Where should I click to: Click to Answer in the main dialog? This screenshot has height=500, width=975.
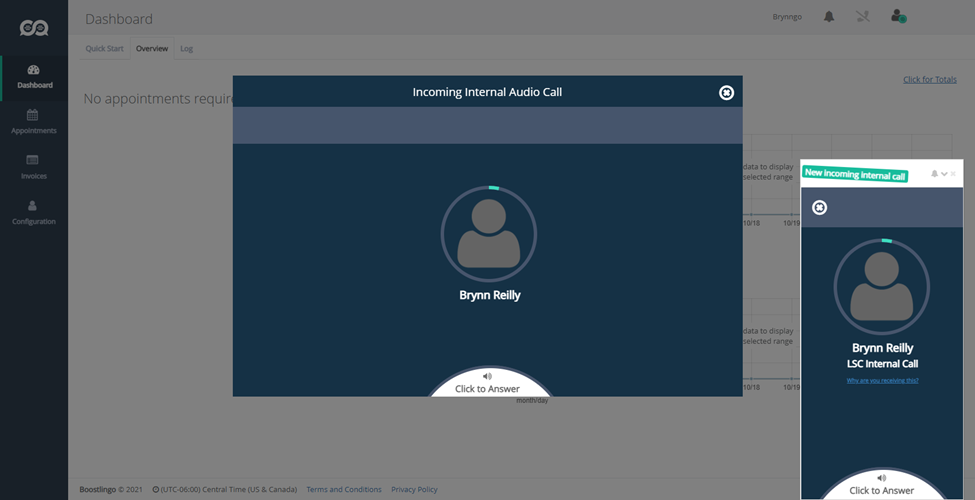tap(488, 384)
